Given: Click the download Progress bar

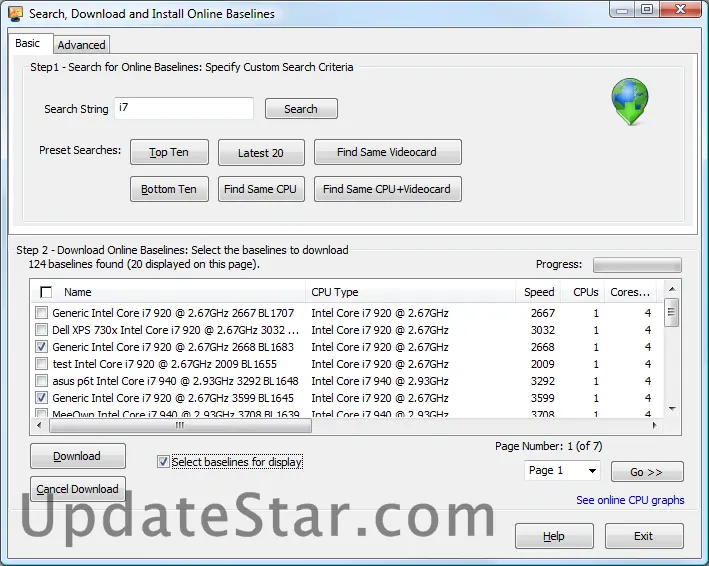Looking at the screenshot, I should click(637, 265).
